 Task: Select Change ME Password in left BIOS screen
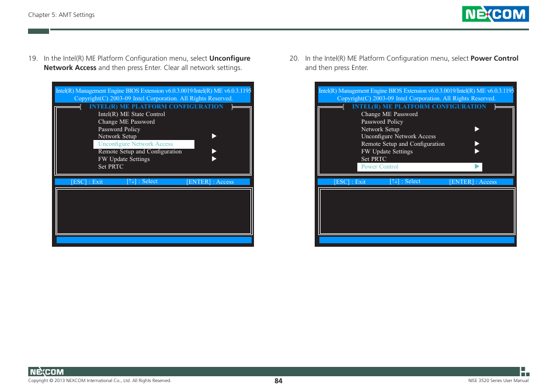click(127, 122)
